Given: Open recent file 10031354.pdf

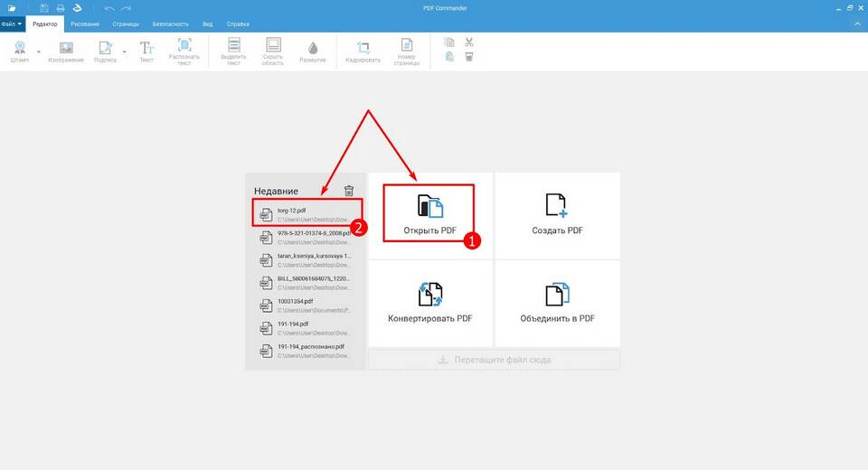Looking at the screenshot, I should (307, 305).
